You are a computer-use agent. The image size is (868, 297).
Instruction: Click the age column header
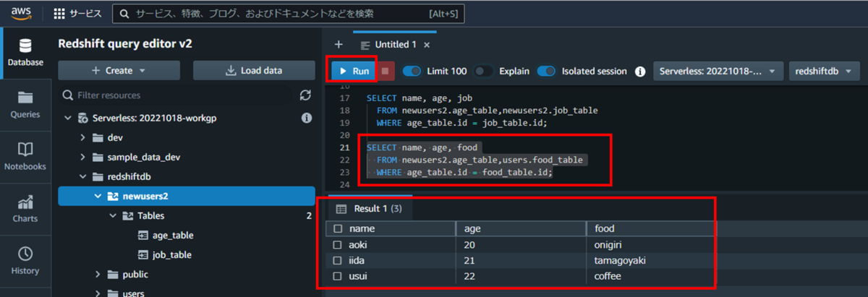point(521,228)
